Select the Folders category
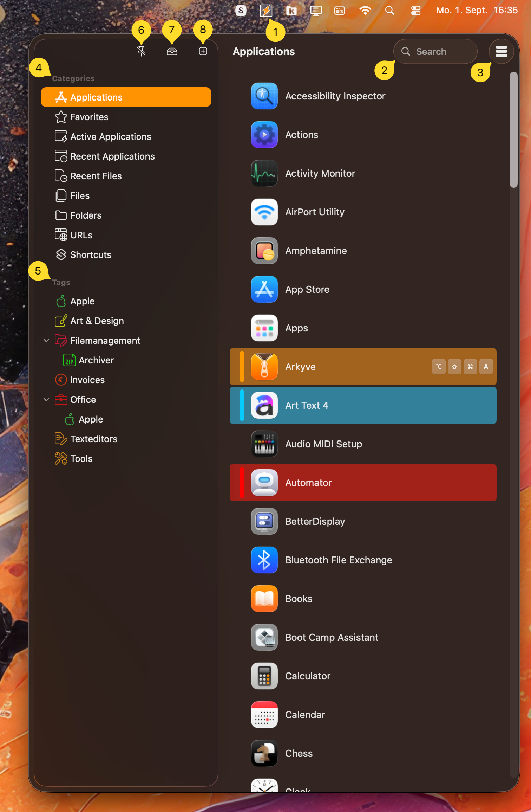Image resolution: width=531 pixels, height=812 pixels. point(126,215)
